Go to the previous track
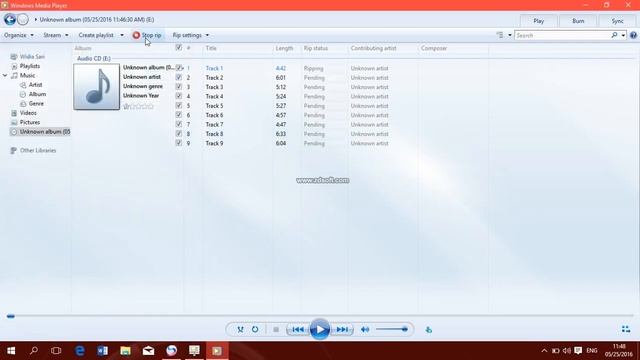The width and height of the screenshot is (640, 360). click(298, 329)
